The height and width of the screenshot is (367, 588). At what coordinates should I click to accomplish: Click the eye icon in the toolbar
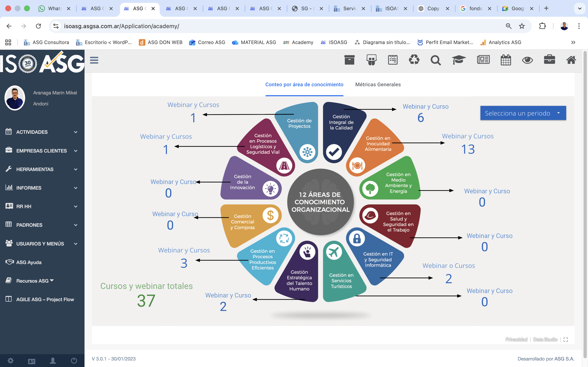coord(528,60)
